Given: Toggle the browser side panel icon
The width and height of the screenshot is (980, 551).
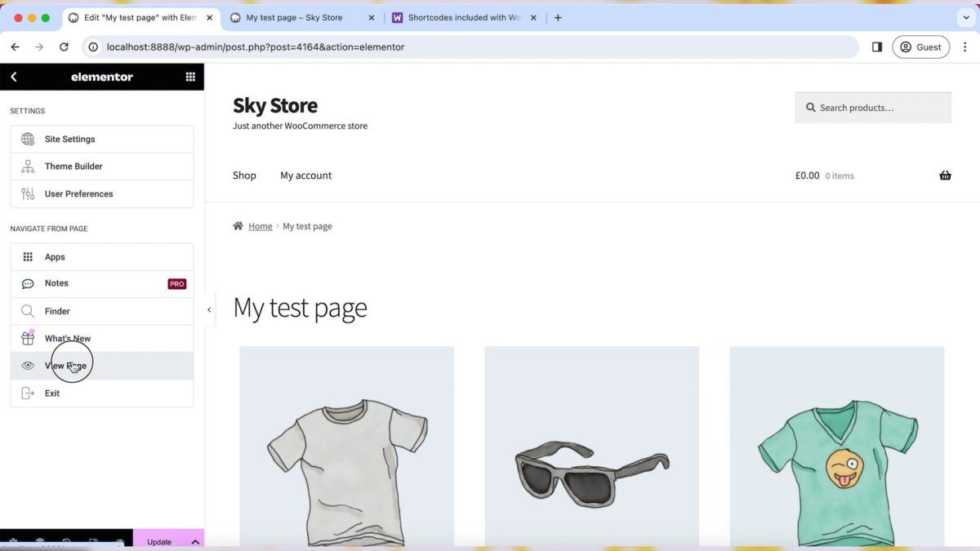Looking at the screenshot, I should point(877,47).
